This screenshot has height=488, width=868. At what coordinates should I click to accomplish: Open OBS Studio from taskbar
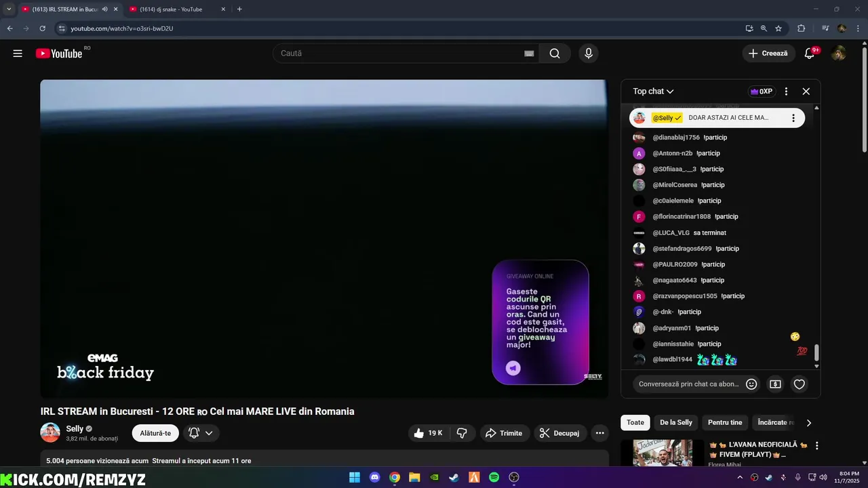click(x=514, y=478)
